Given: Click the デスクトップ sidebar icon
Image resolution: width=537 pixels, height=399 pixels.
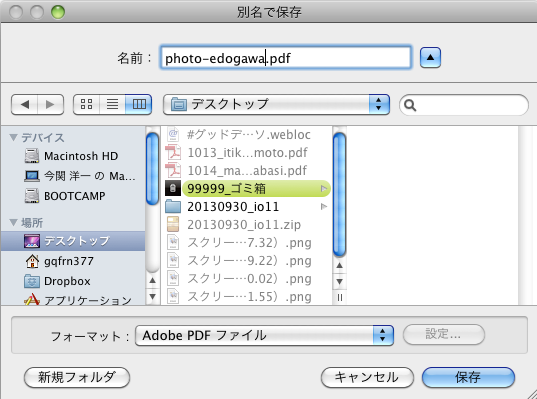Looking at the screenshot, I should pos(32,241).
